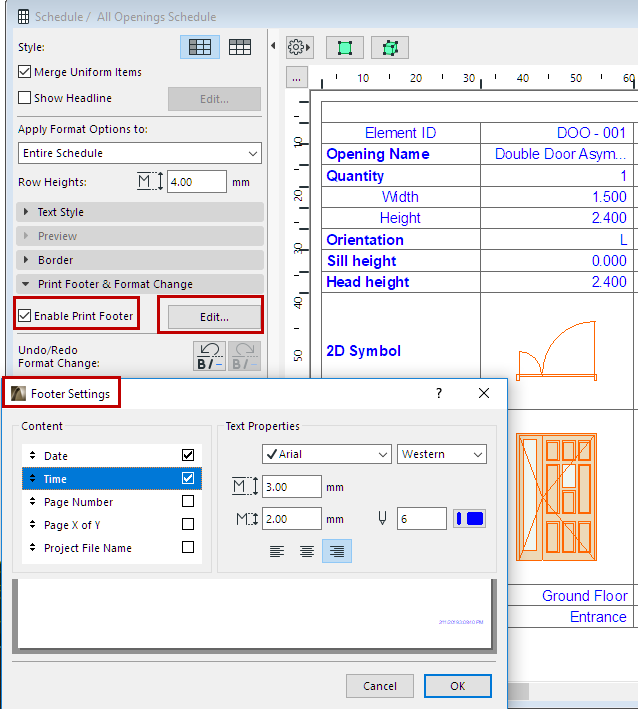
Task: Click the Page X of Y reorder handle
Action: pos(33,525)
